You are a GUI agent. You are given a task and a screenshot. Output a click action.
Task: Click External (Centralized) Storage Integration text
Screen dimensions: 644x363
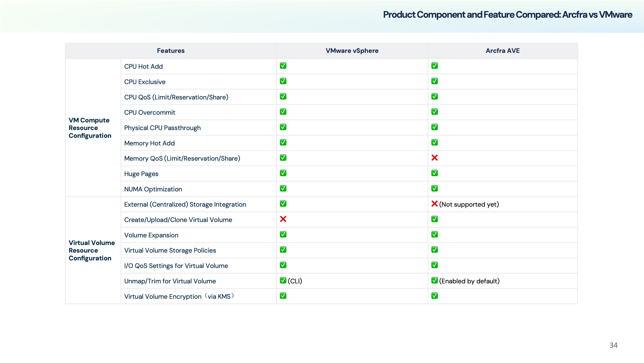pyautogui.click(x=185, y=205)
